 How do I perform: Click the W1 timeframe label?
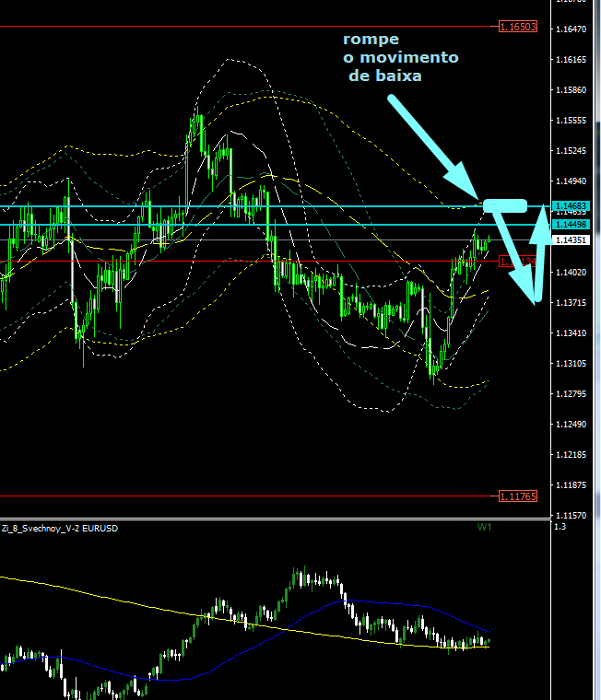point(484,528)
